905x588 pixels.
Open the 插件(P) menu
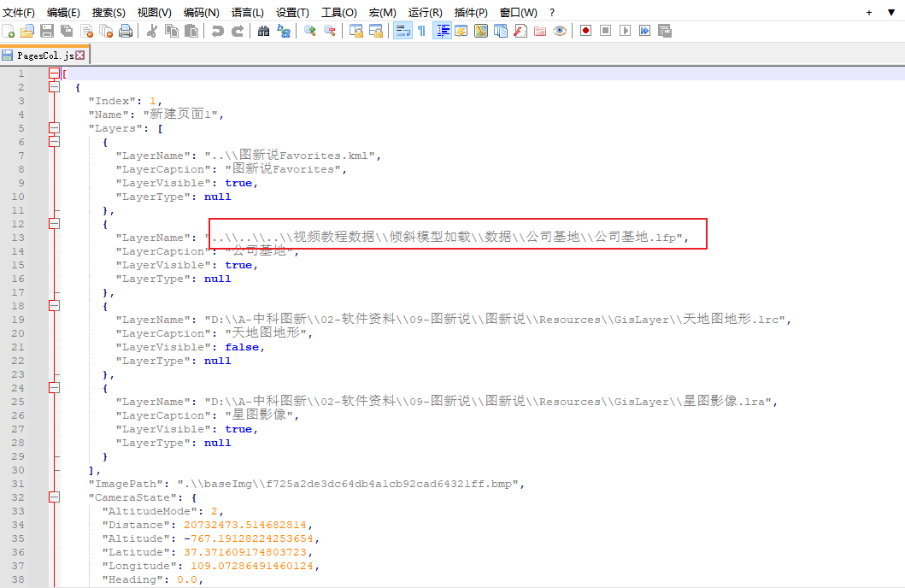point(471,12)
